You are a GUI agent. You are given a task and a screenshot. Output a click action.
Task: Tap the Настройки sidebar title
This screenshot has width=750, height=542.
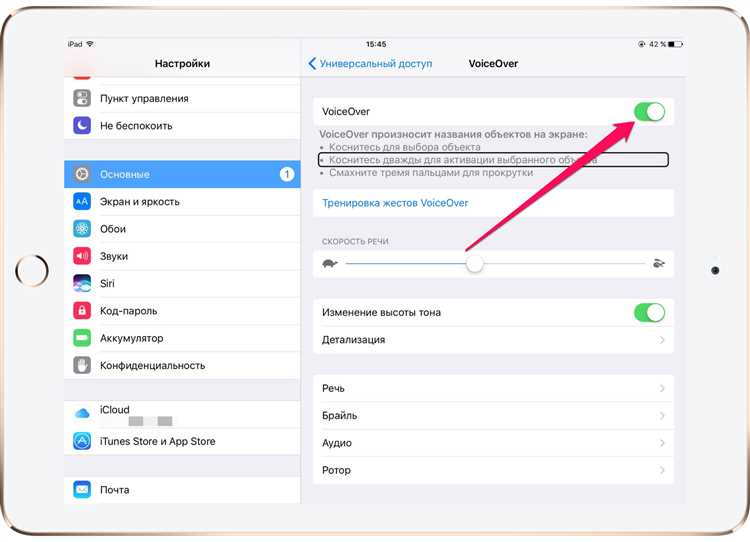pyautogui.click(x=182, y=63)
